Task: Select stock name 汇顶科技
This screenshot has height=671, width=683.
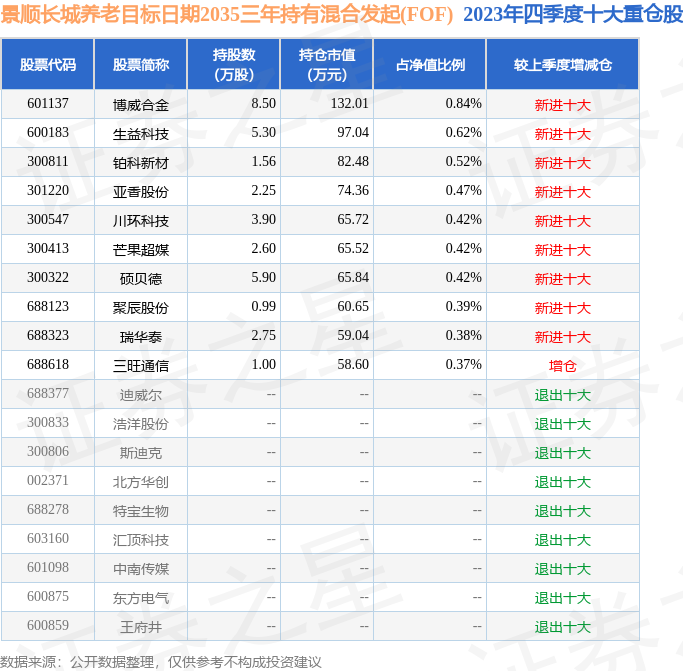Action: [x=141, y=540]
